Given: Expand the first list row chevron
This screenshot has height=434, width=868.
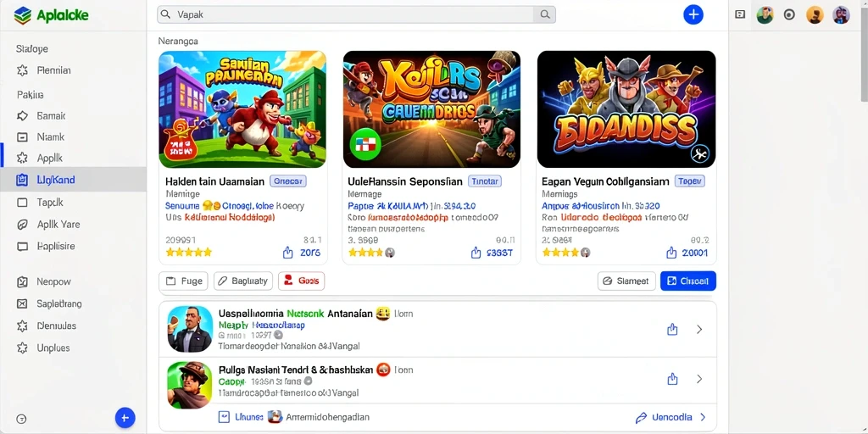Looking at the screenshot, I should coord(699,330).
